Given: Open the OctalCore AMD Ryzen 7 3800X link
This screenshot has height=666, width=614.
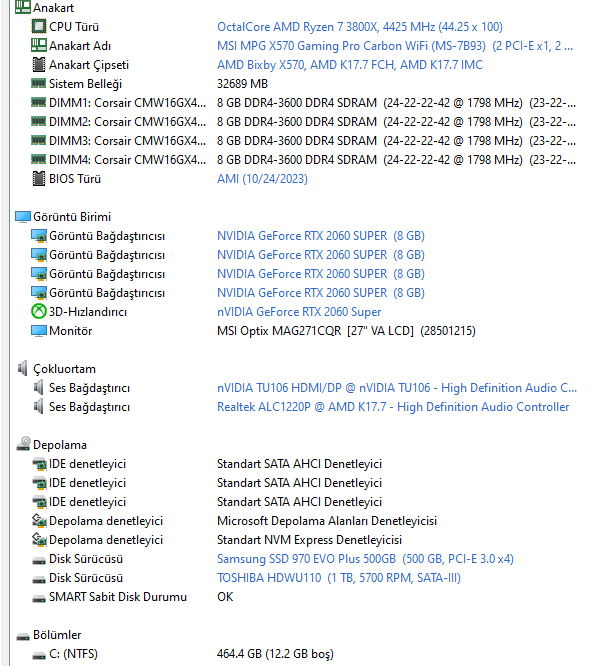Looking at the screenshot, I should (x=360, y=27).
